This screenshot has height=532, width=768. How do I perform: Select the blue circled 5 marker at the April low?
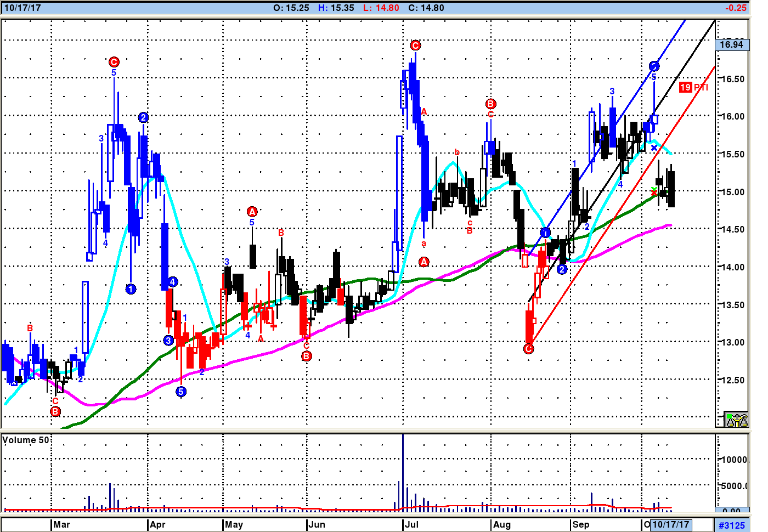click(181, 392)
